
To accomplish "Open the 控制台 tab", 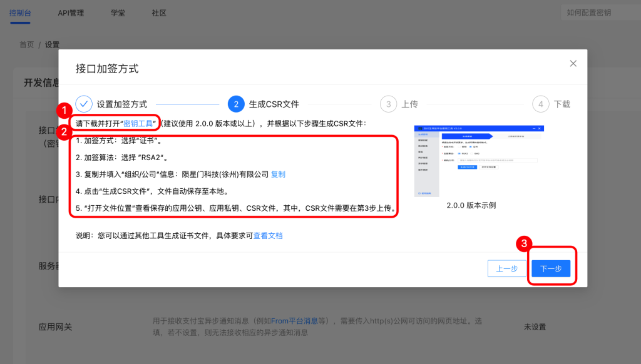I will tap(20, 13).
